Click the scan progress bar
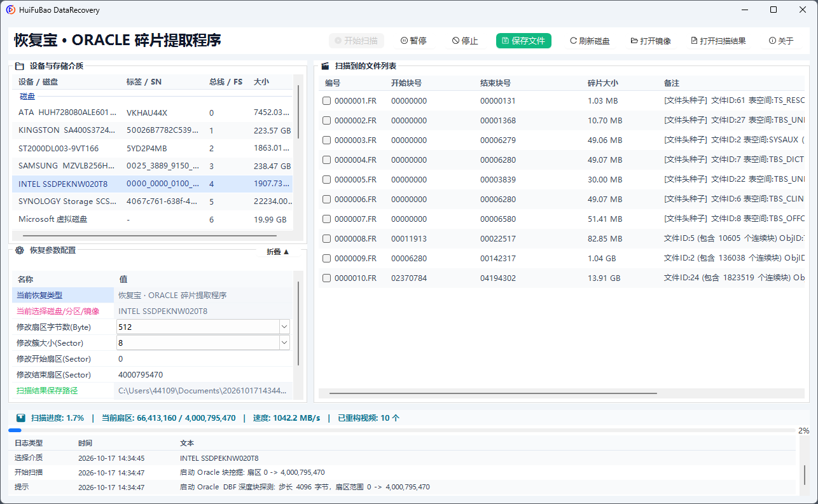 click(403, 430)
